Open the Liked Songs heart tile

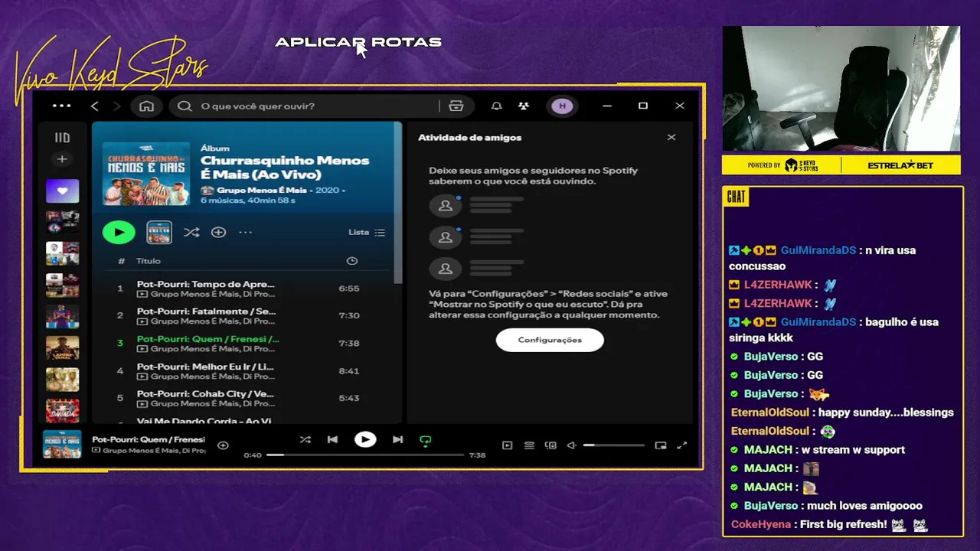[x=62, y=191]
